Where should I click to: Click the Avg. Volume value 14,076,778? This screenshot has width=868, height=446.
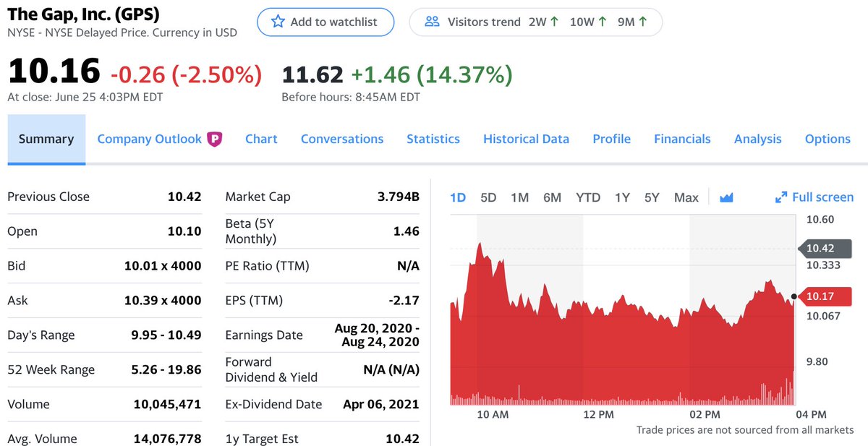167,439
